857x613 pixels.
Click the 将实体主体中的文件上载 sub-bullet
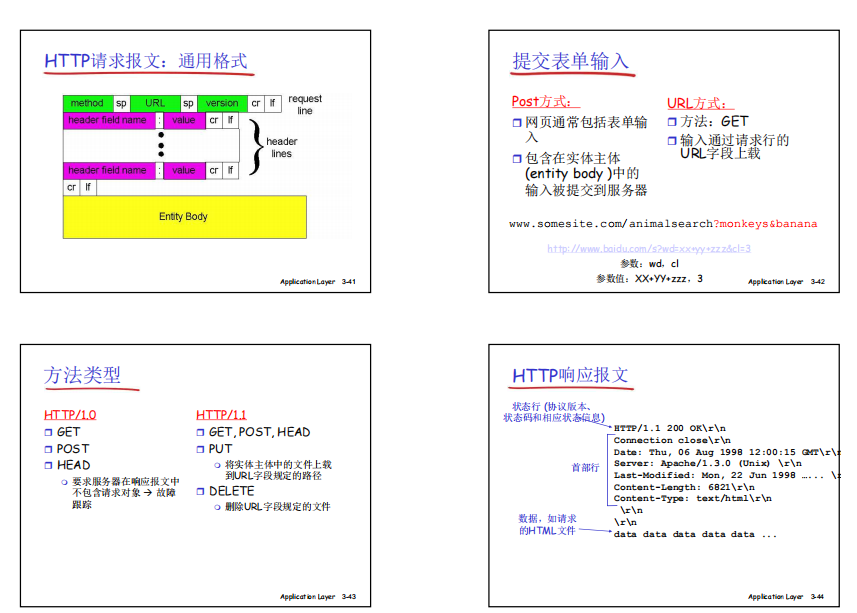tap(273, 470)
